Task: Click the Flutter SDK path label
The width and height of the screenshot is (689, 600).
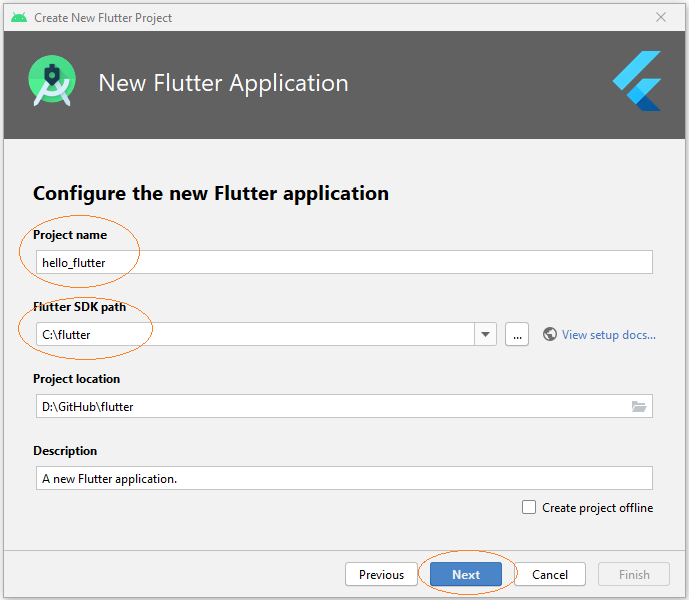Action: pyautogui.click(x=80, y=306)
